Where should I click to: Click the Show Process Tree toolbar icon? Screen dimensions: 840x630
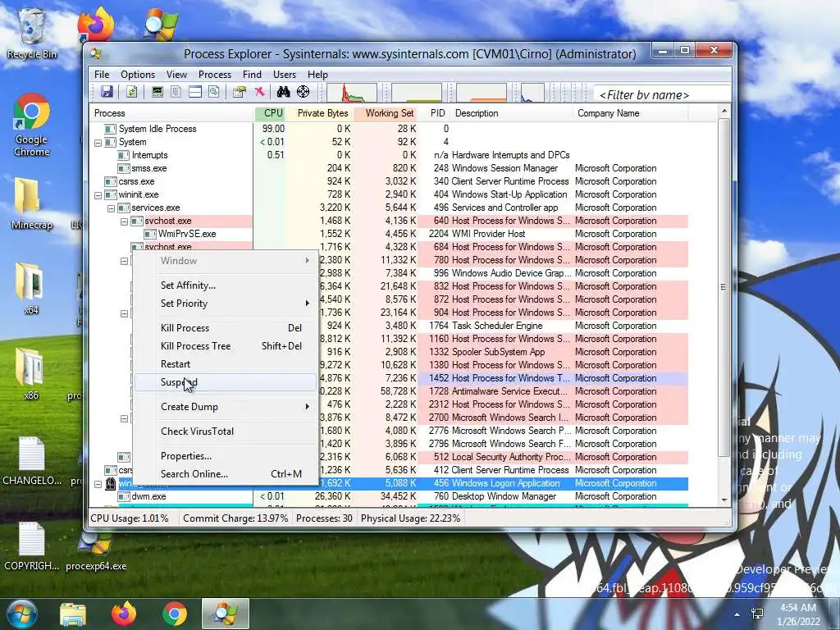pos(176,92)
